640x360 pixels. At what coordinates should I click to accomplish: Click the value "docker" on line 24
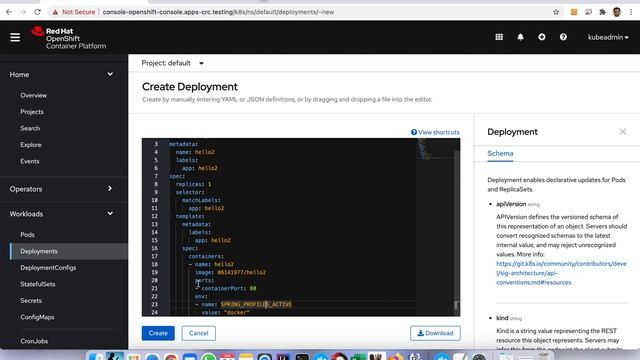coord(236,313)
